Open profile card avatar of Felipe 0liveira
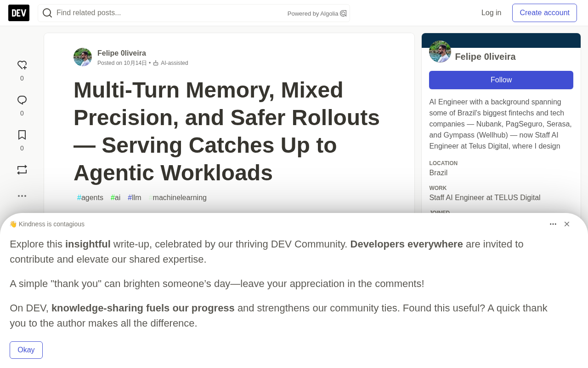588x368 pixels. point(440,52)
